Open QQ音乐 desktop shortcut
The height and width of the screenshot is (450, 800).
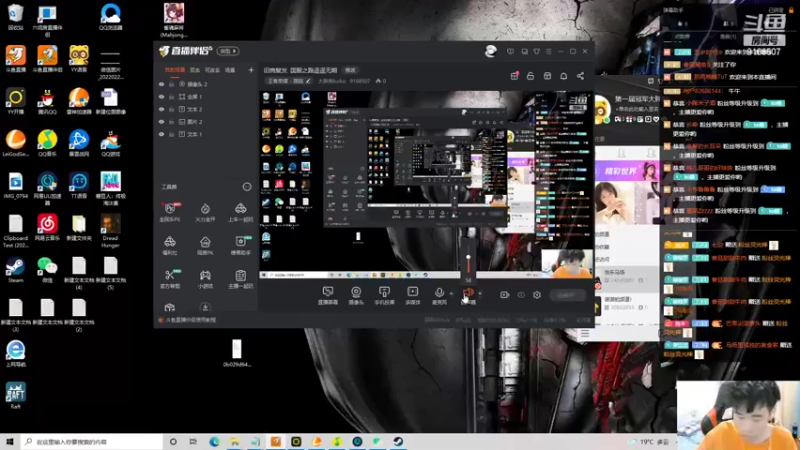47,143
